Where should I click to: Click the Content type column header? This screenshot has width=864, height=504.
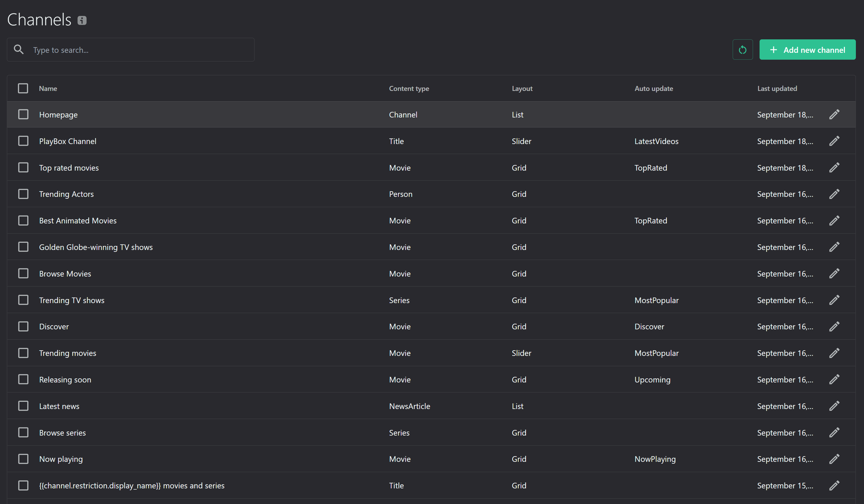[x=409, y=89]
